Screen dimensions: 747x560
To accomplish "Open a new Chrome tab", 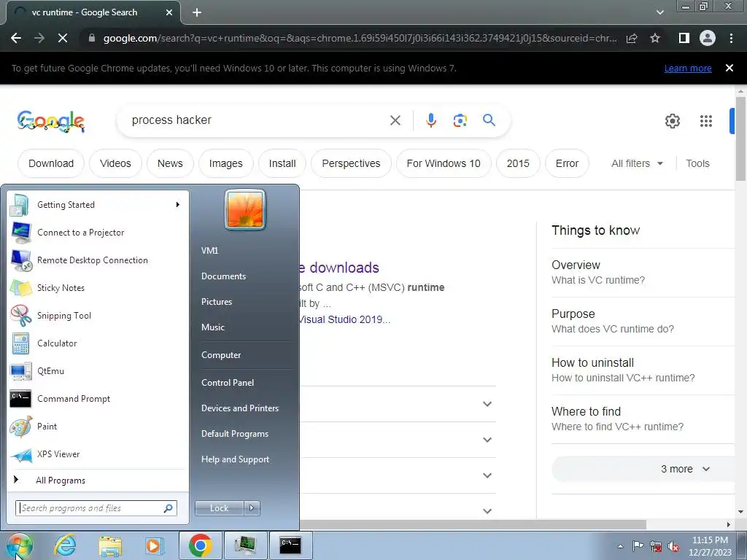I will coord(197,12).
